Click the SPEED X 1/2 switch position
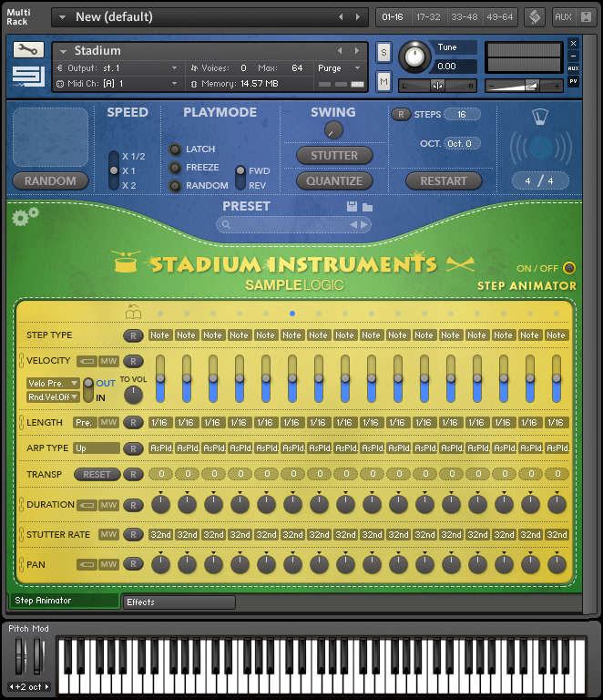The width and height of the screenshot is (603, 700). [114, 156]
